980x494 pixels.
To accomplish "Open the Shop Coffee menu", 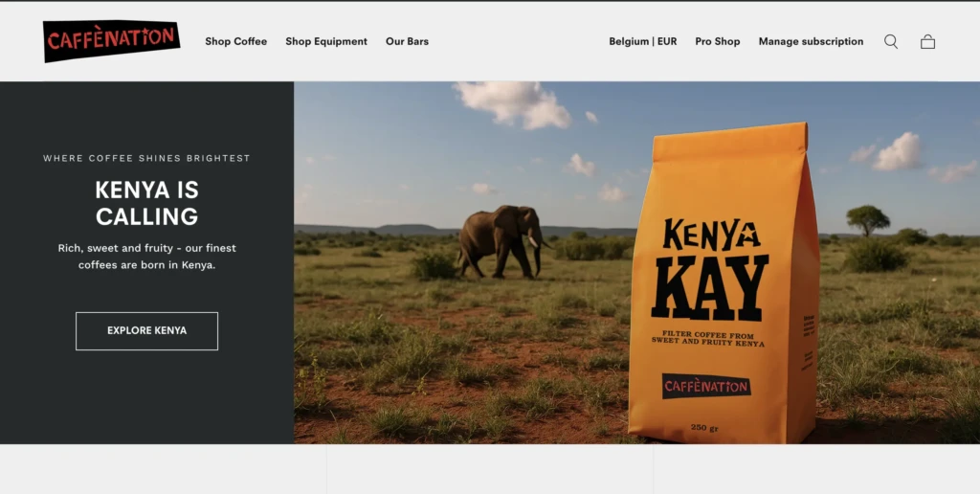I will pos(235,41).
